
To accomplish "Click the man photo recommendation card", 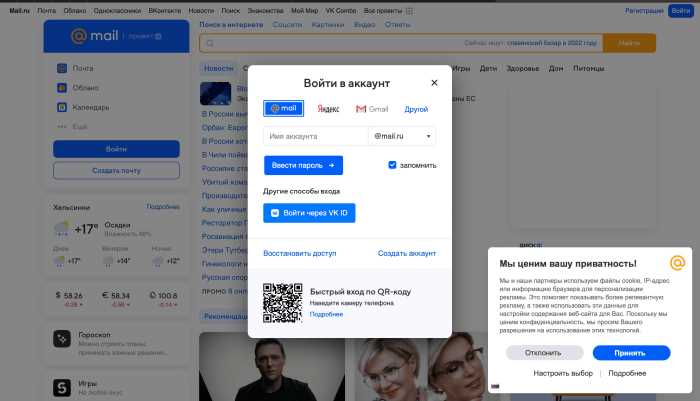I will (272, 367).
